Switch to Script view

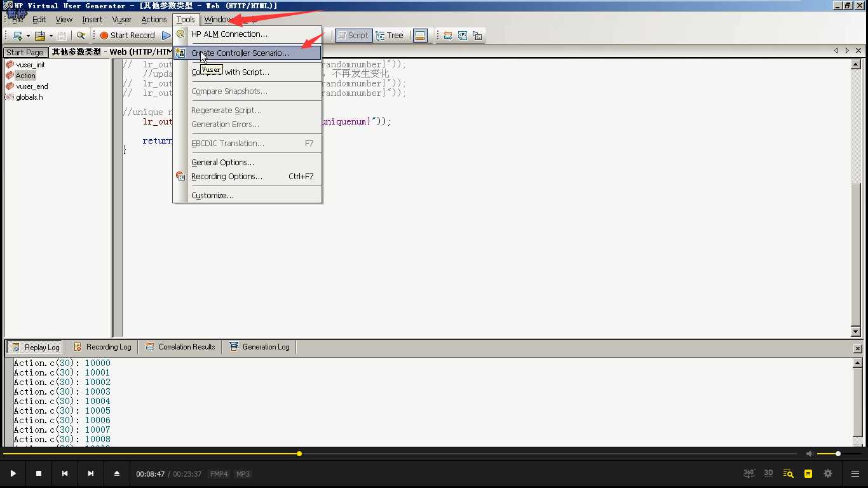(353, 36)
